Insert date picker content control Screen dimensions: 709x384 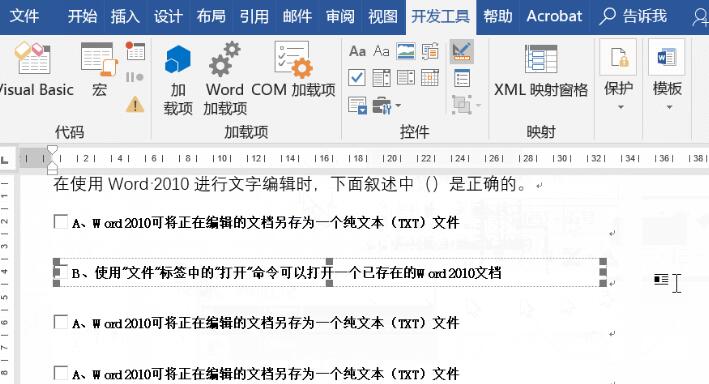(x=430, y=77)
